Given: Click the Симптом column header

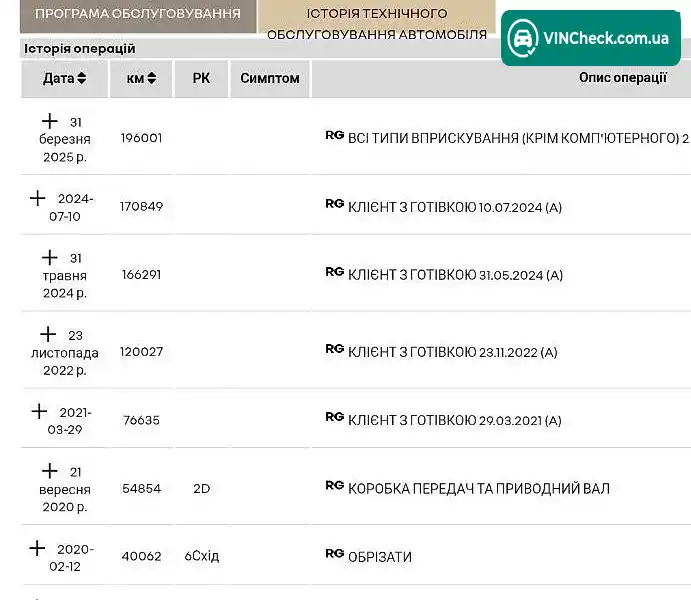Looking at the screenshot, I should (x=270, y=78).
